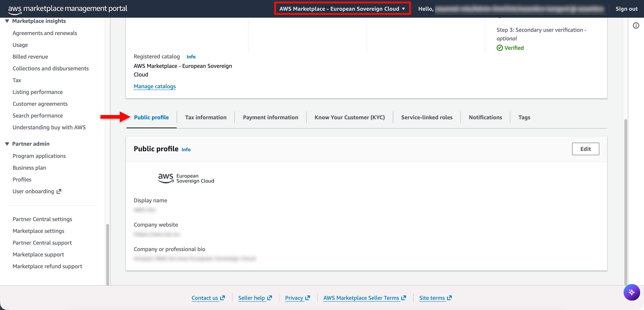Click the external link icon next to Seller help
The height and width of the screenshot is (310, 644).
point(269,298)
